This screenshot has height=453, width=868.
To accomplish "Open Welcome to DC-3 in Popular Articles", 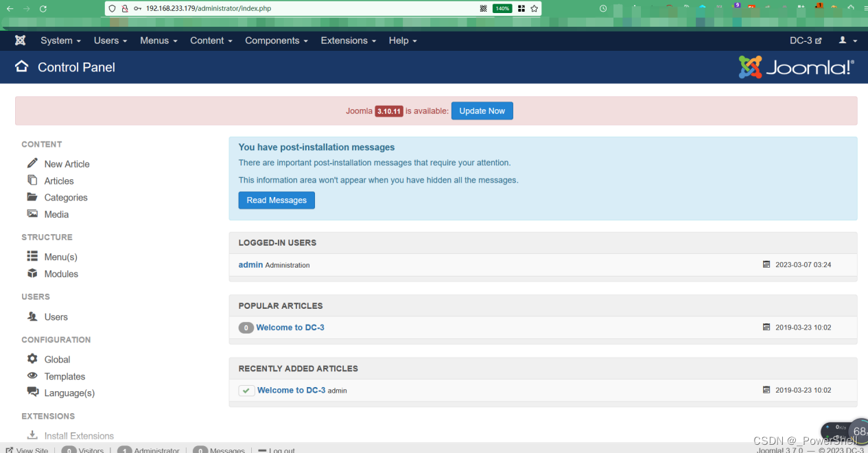I will (290, 327).
